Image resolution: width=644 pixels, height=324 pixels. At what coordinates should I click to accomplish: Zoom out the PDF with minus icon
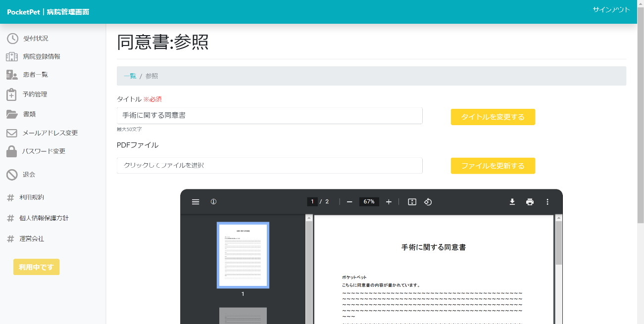(x=349, y=202)
